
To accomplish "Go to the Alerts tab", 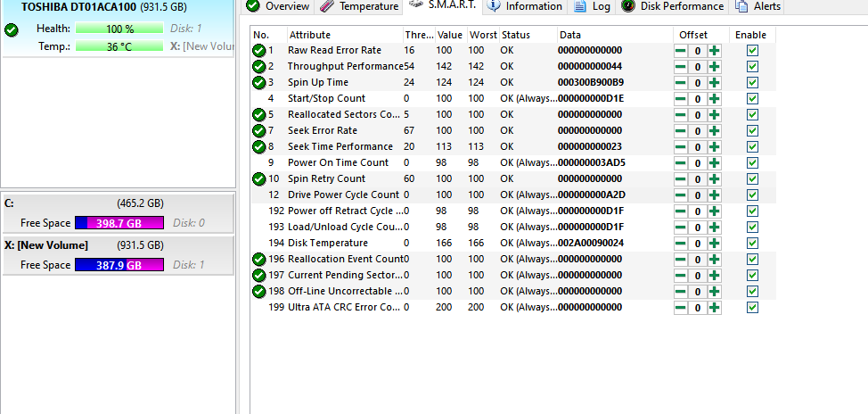I will 757,6.
